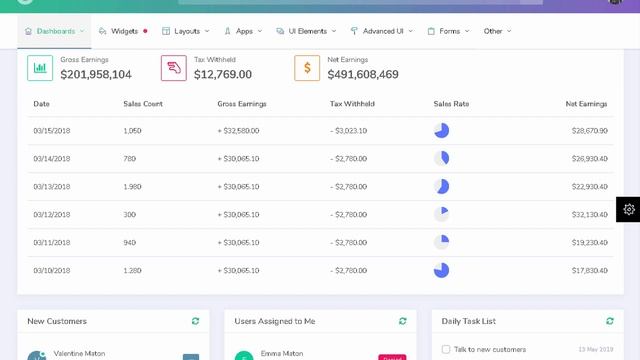Open the Apps menu
Image resolution: width=640 pixels, height=360 pixels.
coord(243,31)
